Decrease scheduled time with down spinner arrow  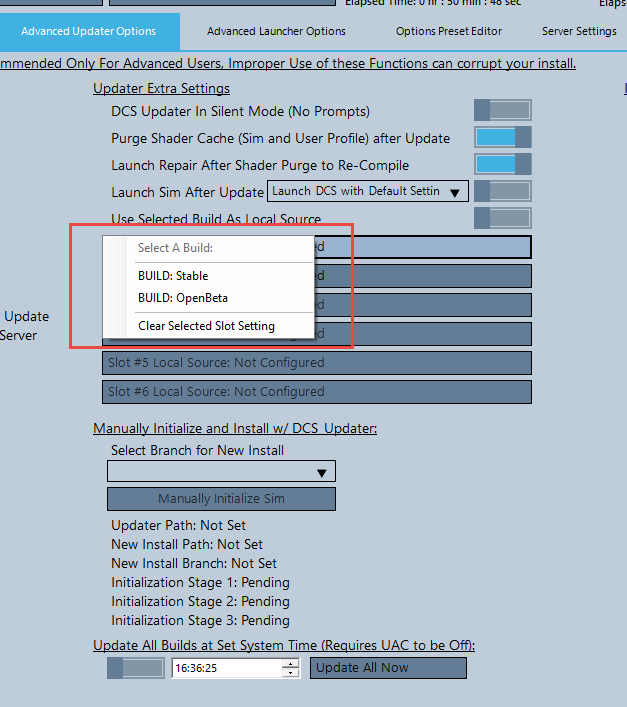(291, 673)
